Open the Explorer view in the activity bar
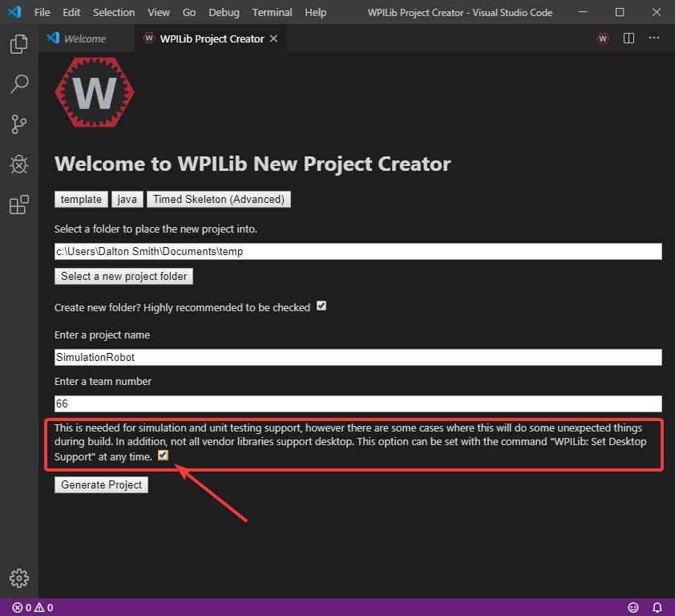The width and height of the screenshot is (675, 616). 18,44
